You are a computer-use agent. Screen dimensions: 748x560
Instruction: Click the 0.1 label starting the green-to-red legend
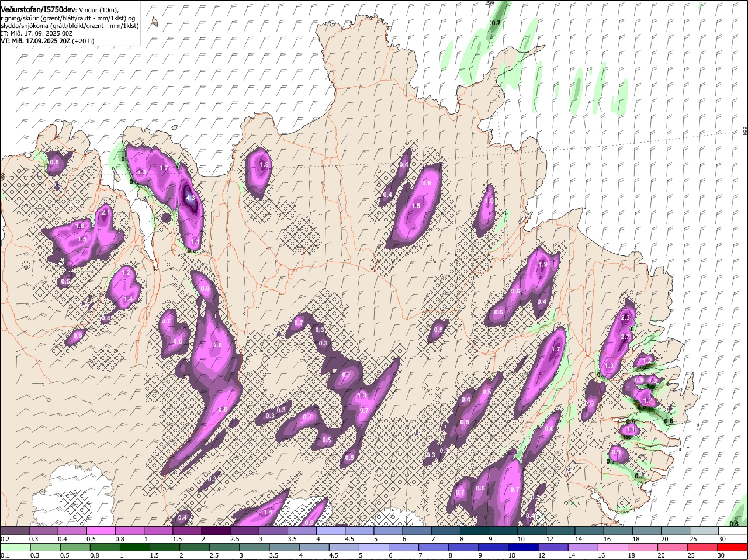tap(5, 555)
